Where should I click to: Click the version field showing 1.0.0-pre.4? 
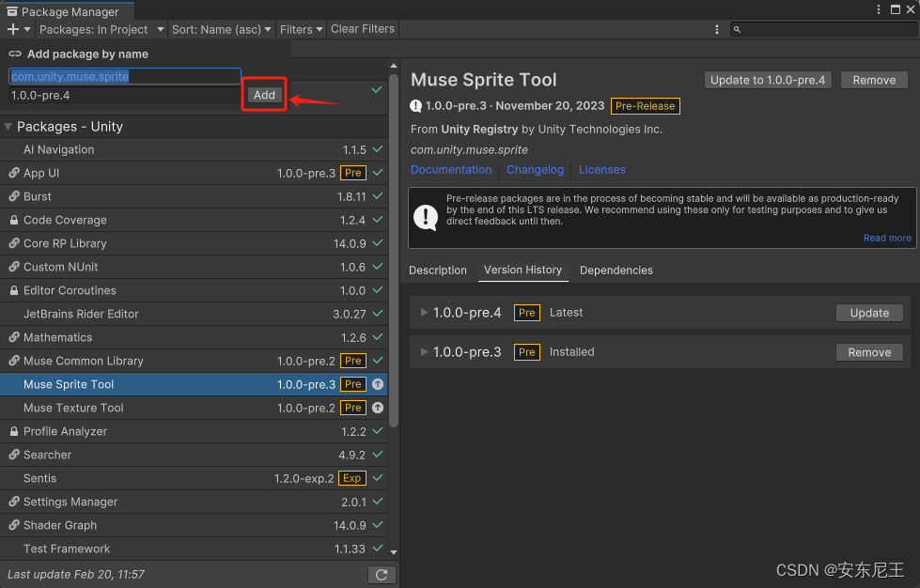pos(124,95)
